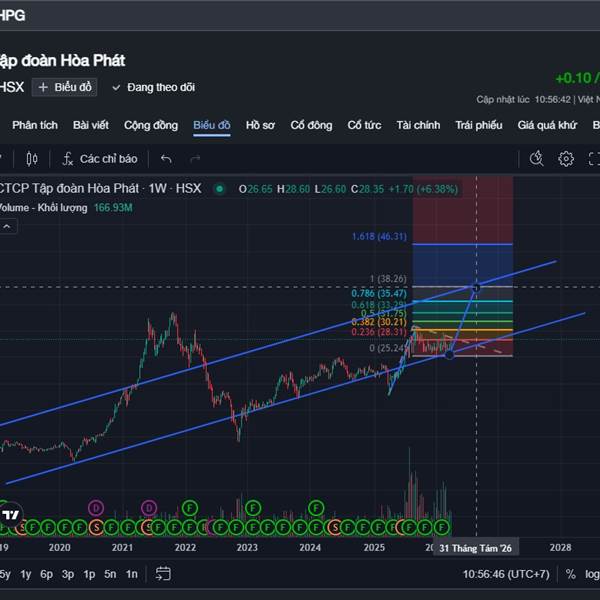The image size is (600, 600).
Task: Open chart settings gear icon
Action: 566,158
